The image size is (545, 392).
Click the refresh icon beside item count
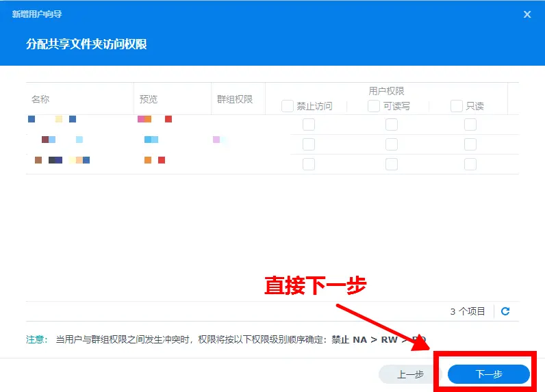[505, 311]
